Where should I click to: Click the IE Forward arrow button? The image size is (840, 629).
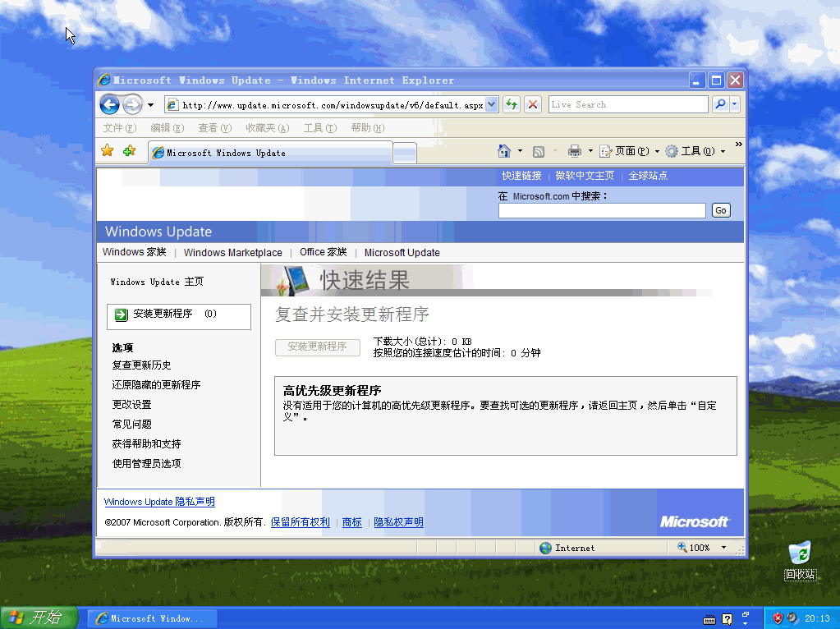[132, 104]
